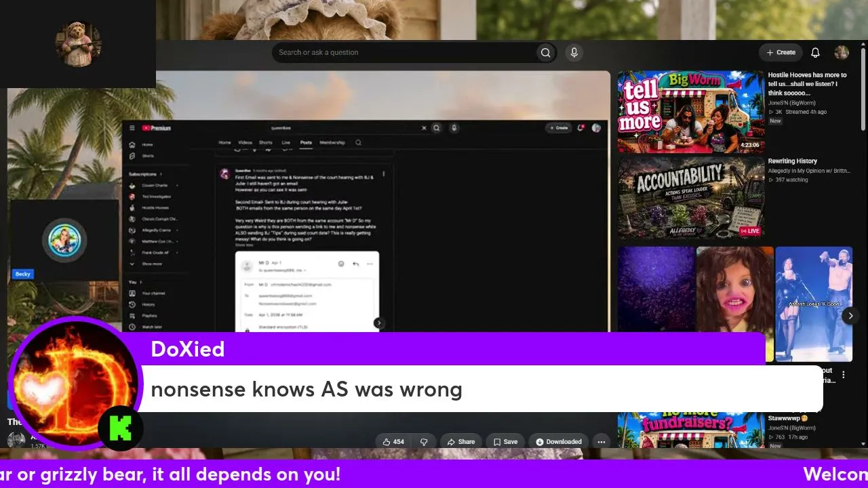The height and width of the screenshot is (488, 868).
Task: Click the emoji reaction icon in the email image
Action: [341, 264]
